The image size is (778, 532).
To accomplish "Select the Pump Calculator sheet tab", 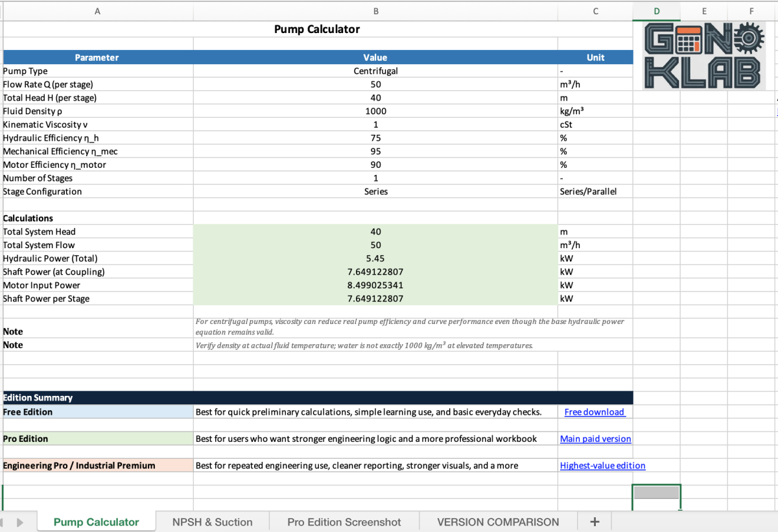I will click(x=96, y=522).
